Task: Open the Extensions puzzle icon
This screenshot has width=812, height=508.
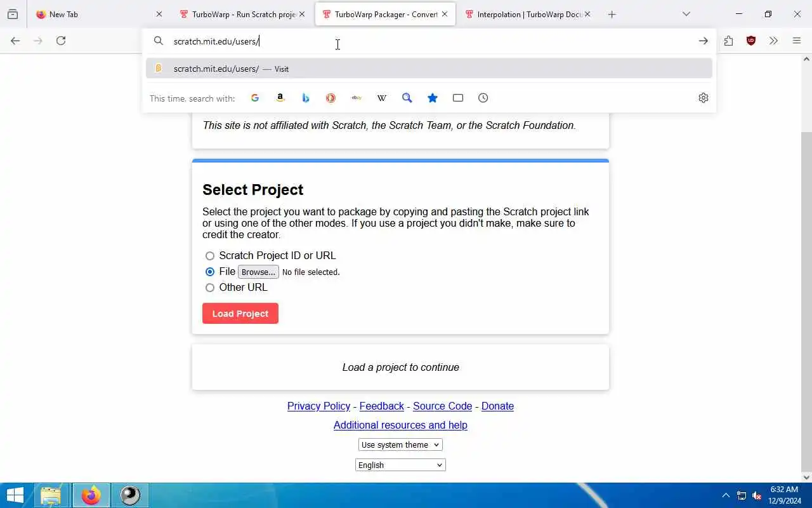Action: tap(728, 41)
